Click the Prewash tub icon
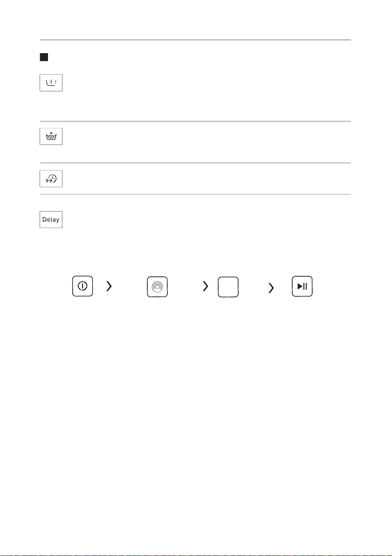 click(51, 83)
